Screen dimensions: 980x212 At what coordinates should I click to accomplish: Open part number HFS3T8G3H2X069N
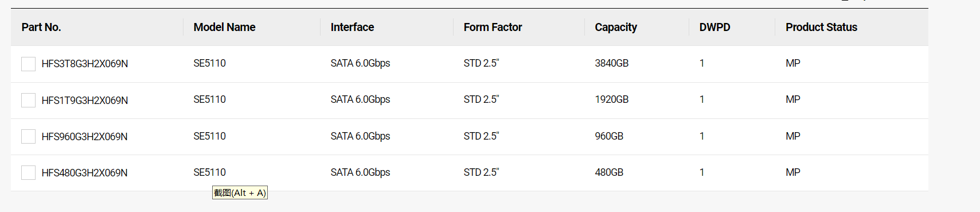tap(85, 64)
